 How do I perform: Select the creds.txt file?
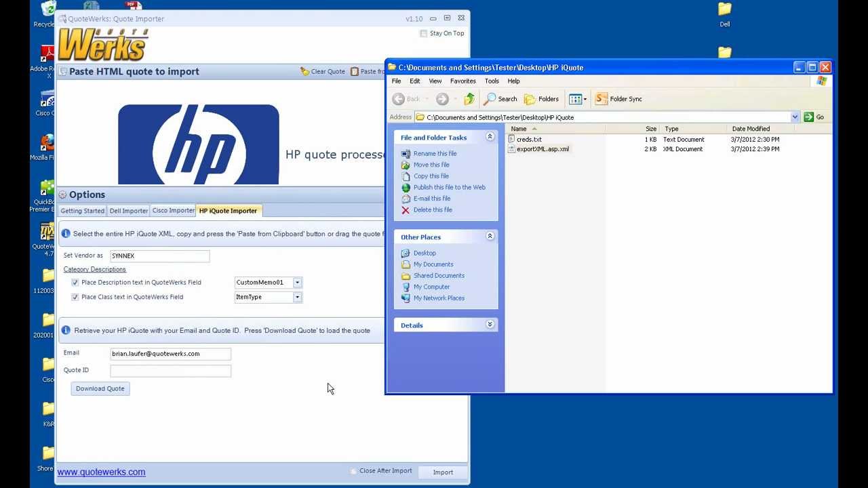528,140
